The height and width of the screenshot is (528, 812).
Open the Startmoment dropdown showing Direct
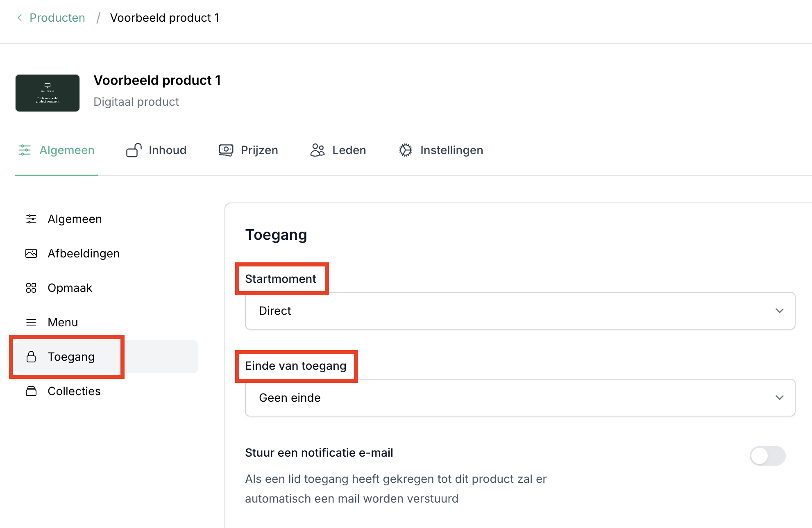coord(519,311)
